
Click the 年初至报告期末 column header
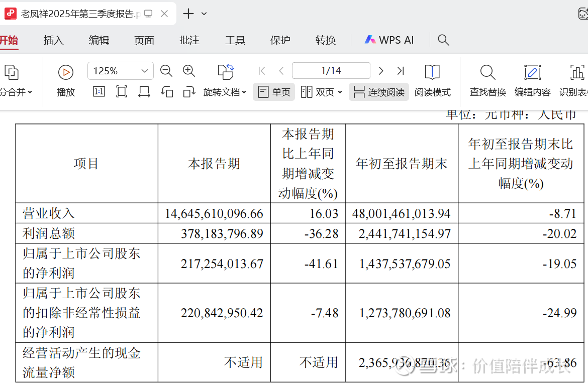pyautogui.click(x=402, y=164)
